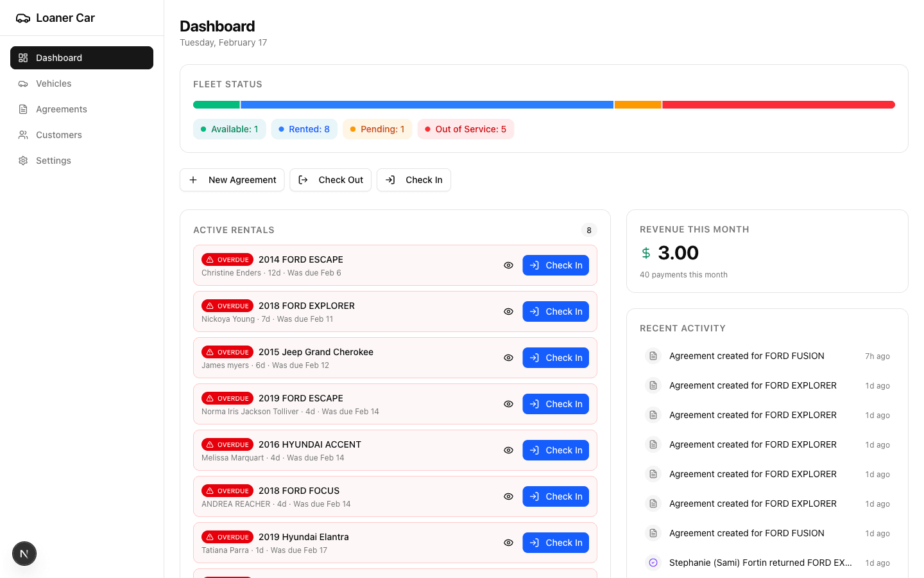The height and width of the screenshot is (578, 924).
Task: Open the eye icon on 2015 Jeep Grand Cherokee
Action: [x=508, y=358]
